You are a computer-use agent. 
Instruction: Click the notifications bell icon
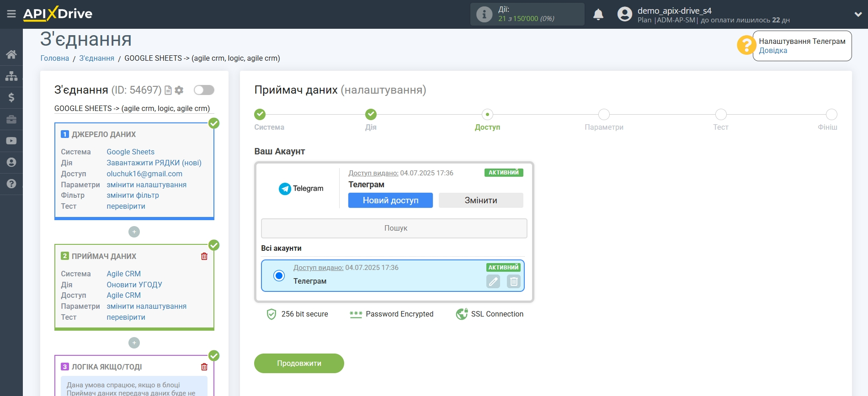tap(598, 15)
